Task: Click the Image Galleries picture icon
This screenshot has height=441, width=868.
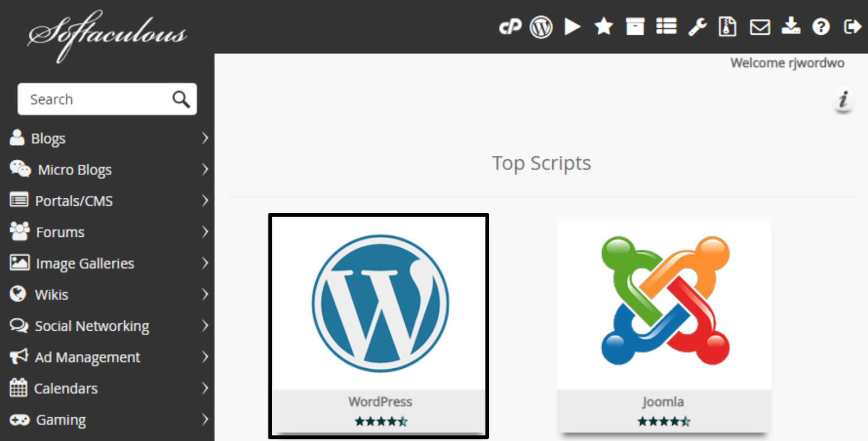Action: tap(20, 262)
